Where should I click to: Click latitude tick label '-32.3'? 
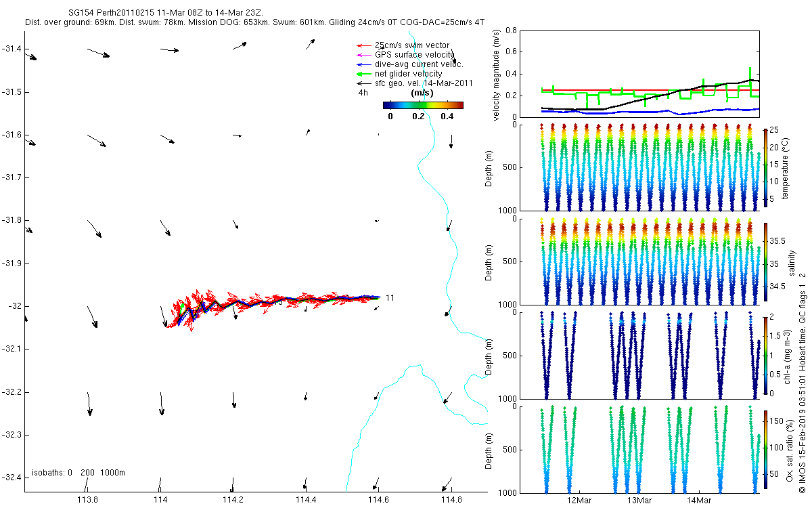(x=12, y=434)
